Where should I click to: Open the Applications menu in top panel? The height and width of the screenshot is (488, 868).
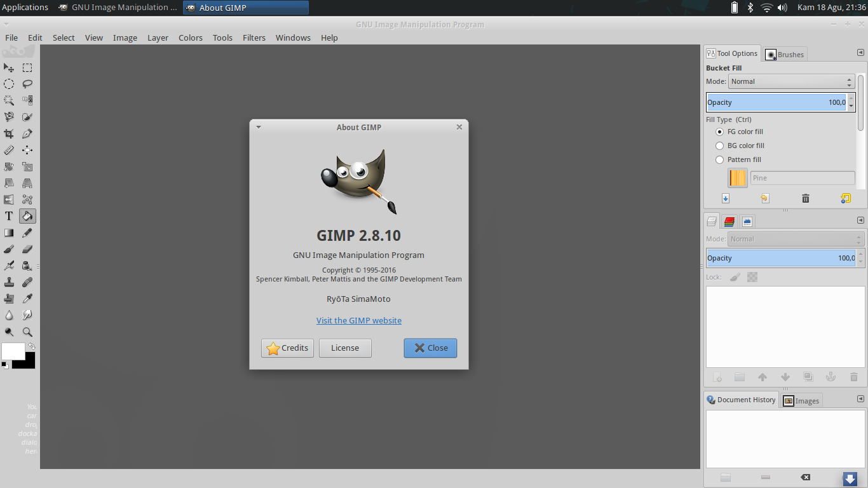25,8
